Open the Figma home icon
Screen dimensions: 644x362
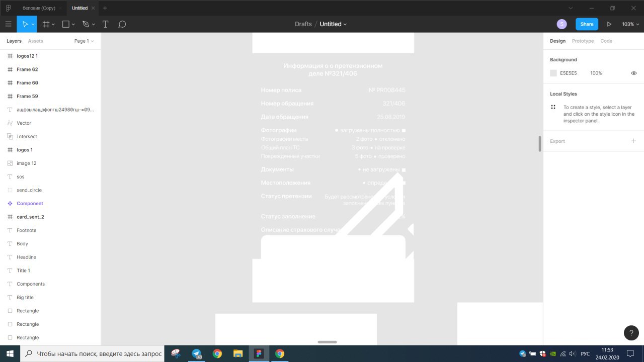click(x=8, y=8)
